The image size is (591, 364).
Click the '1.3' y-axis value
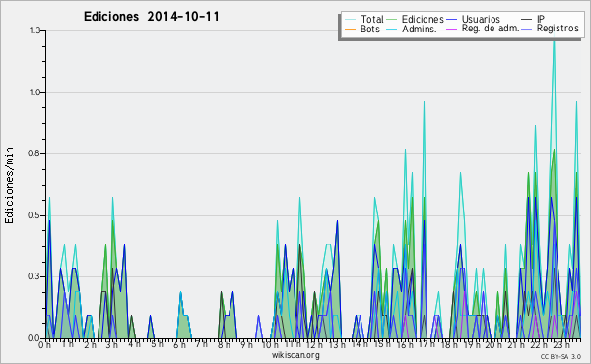[34, 30]
